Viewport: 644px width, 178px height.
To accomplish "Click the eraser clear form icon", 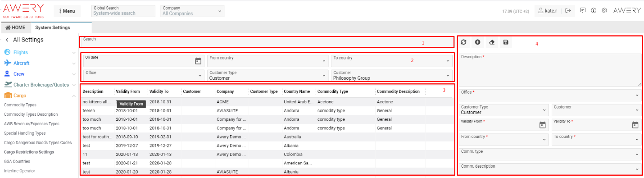I will click(x=492, y=42).
